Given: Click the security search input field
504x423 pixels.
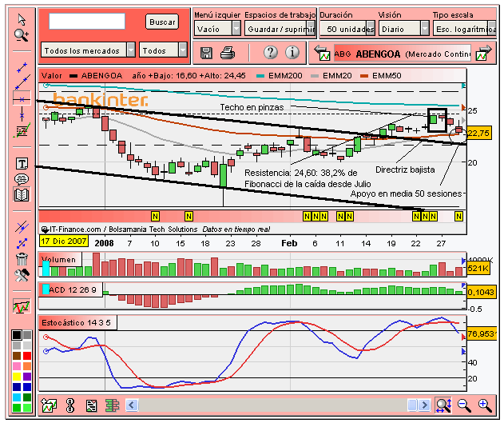Looking at the screenshot, I should (x=87, y=22).
